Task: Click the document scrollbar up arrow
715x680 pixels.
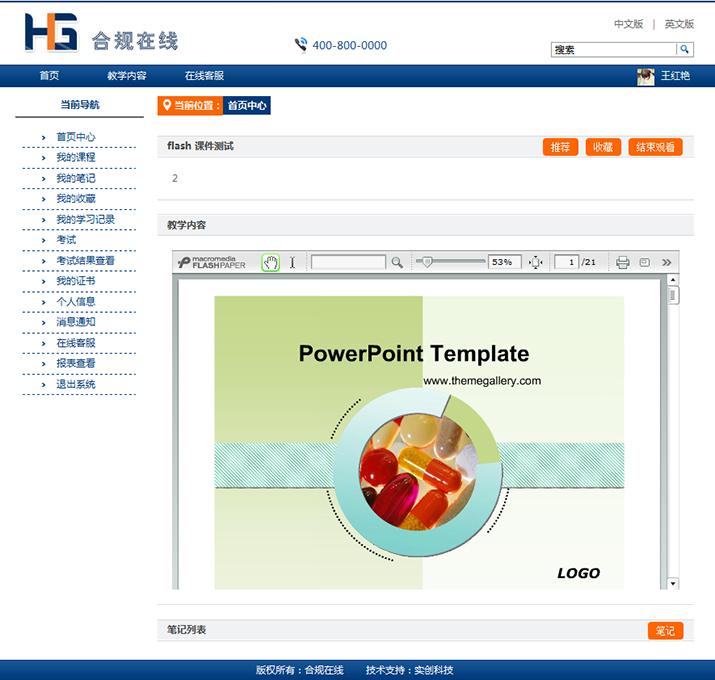Action: tap(673, 279)
